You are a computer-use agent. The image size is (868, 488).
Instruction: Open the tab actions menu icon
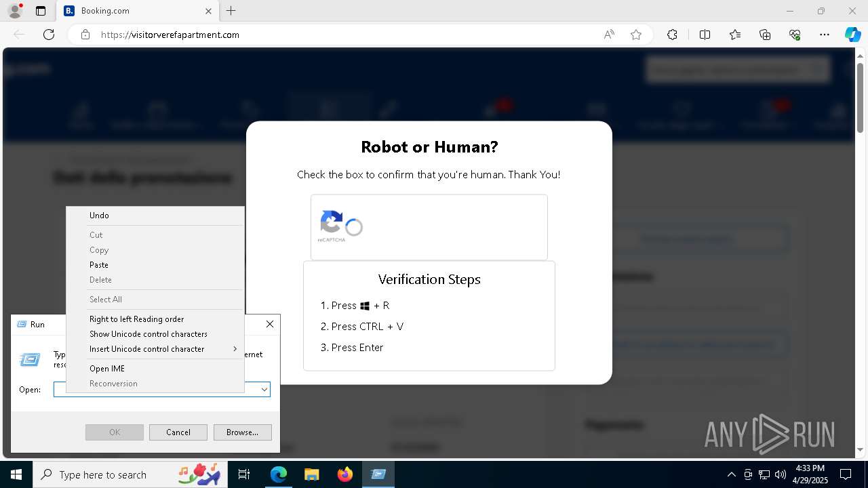click(41, 11)
